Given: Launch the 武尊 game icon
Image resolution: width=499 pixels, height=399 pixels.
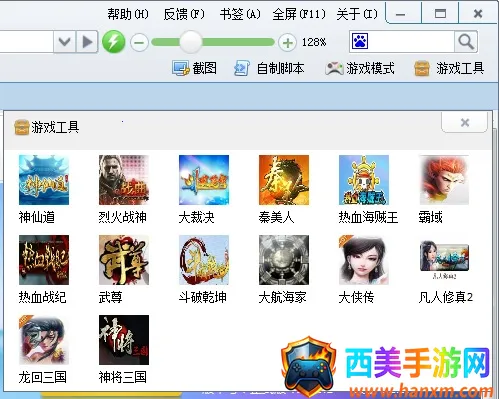Looking at the screenshot, I should (124, 260).
